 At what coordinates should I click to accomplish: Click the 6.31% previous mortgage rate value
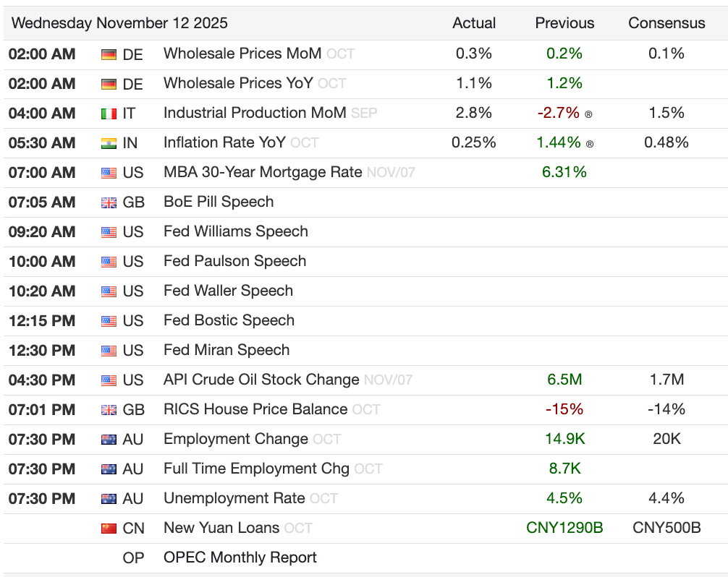[x=564, y=173]
